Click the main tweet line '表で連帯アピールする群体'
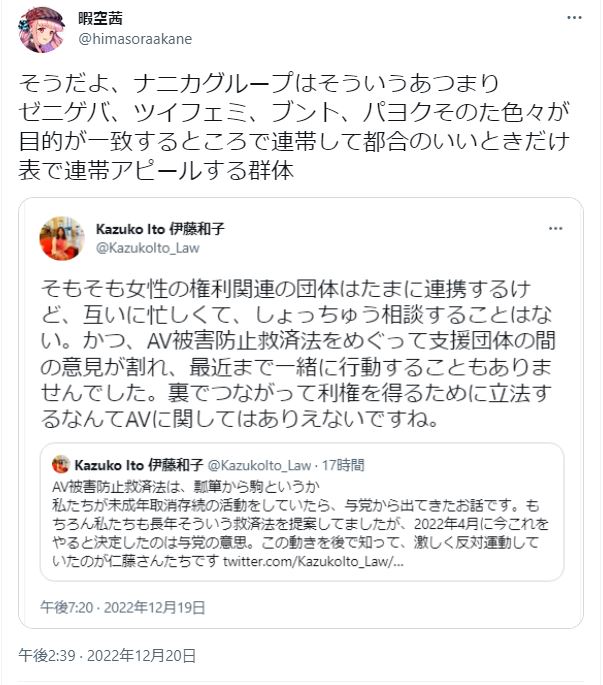603x685 pixels. click(x=154, y=170)
